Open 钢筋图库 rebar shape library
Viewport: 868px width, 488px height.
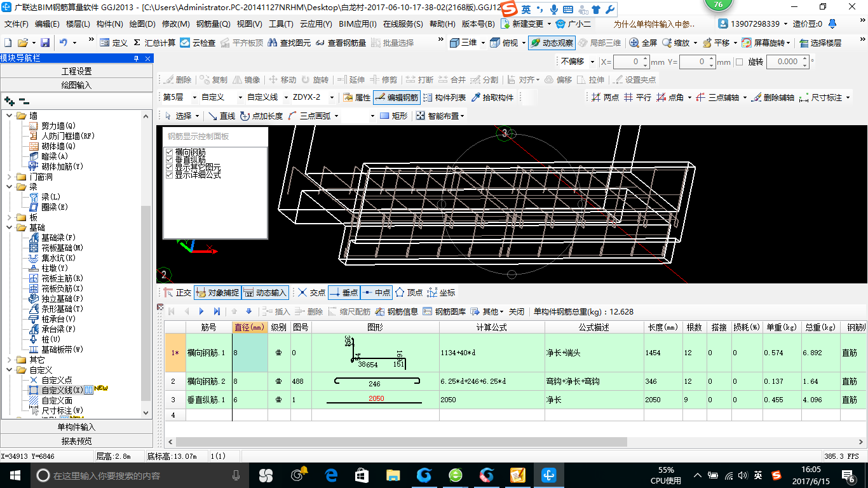point(444,311)
